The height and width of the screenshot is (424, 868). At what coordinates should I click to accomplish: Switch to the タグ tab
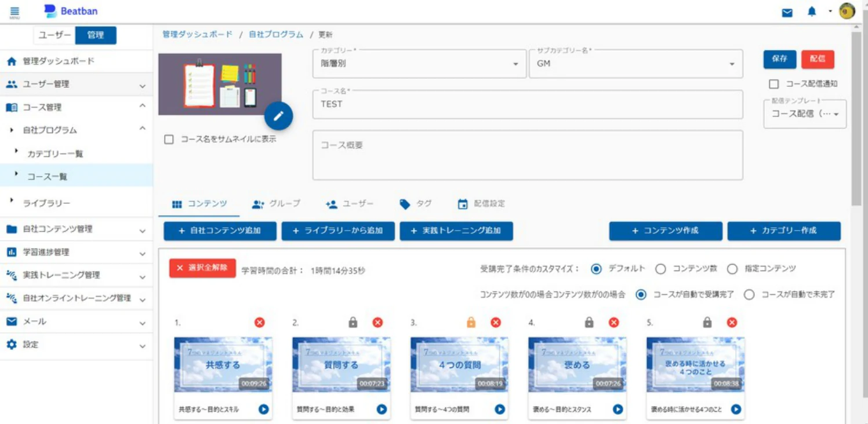pyautogui.click(x=416, y=204)
